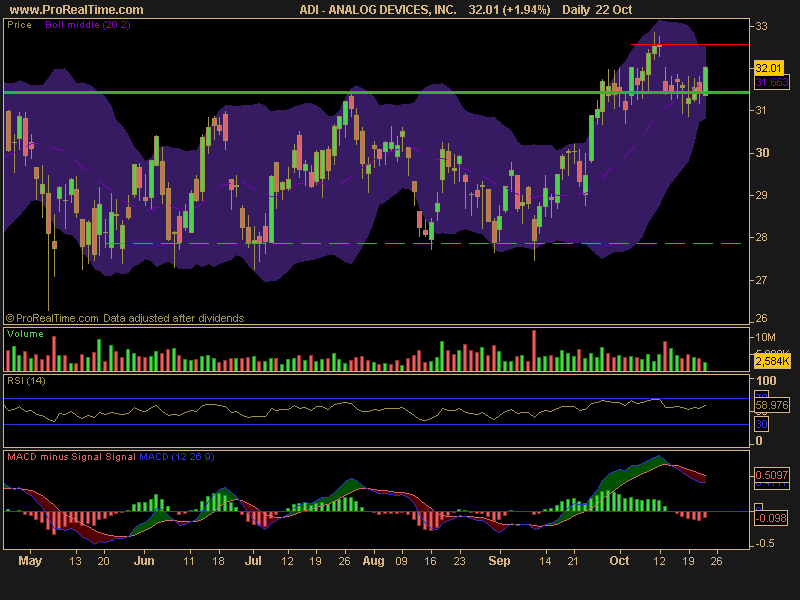Click the -0.098 MACD histogram value tag
This screenshot has width=800, height=600.
[771, 518]
